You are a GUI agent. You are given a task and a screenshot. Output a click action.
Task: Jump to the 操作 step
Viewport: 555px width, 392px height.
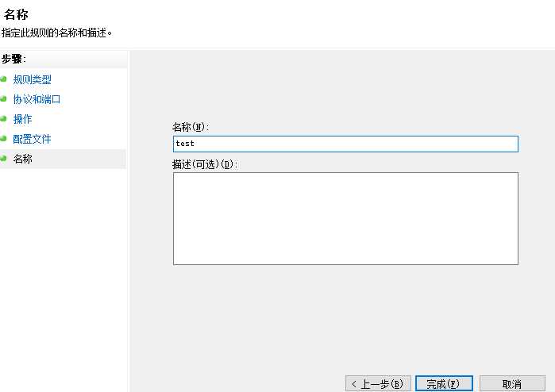click(23, 119)
